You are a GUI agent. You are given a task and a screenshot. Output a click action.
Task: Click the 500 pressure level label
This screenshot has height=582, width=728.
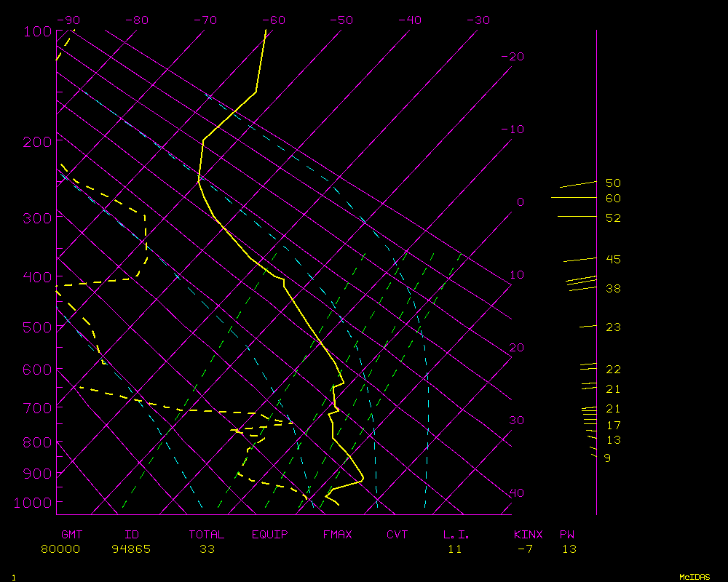(33, 327)
